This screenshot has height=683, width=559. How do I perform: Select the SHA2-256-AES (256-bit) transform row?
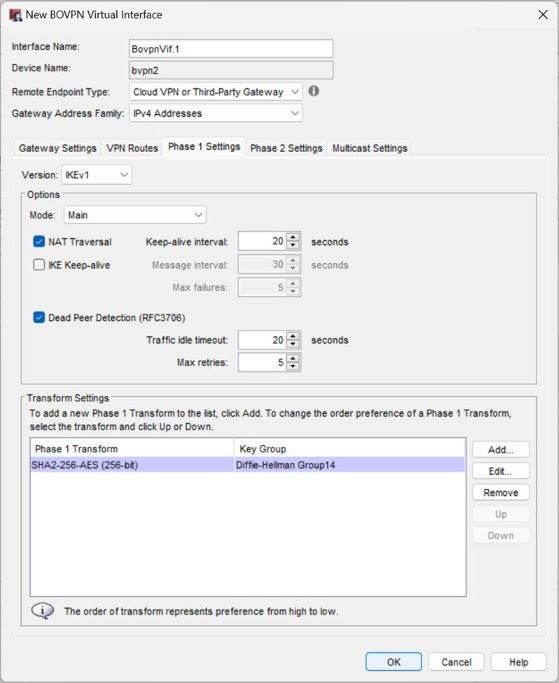coord(247,465)
